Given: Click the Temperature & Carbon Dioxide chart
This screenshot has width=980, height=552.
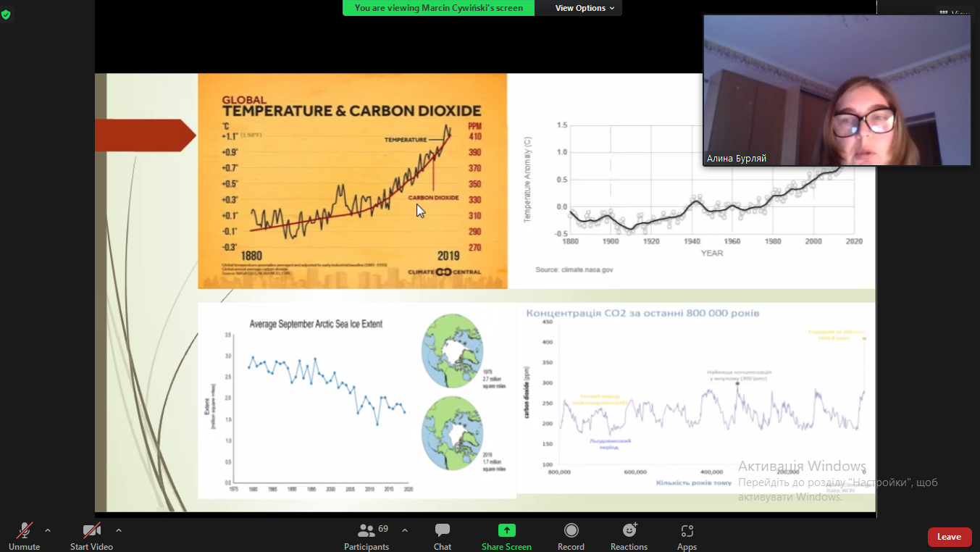Looking at the screenshot, I should pyautogui.click(x=353, y=180).
